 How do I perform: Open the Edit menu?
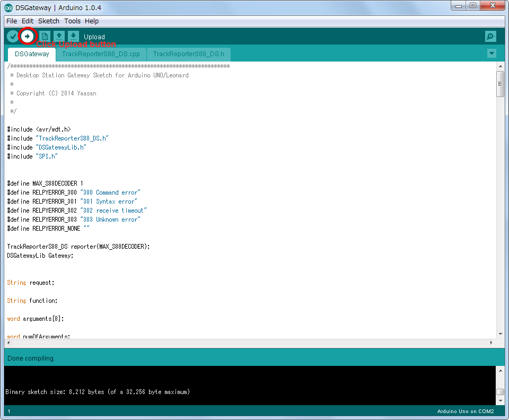pyautogui.click(x=28, y=21)
